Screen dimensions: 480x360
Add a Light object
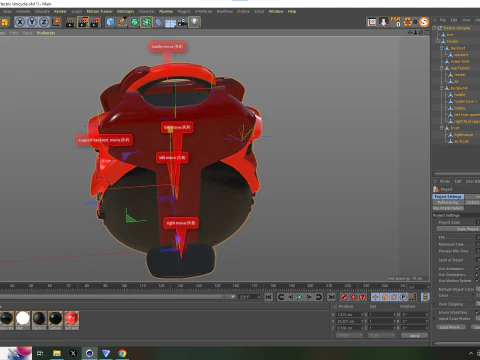pyautogui.click(x=195, y=22)
